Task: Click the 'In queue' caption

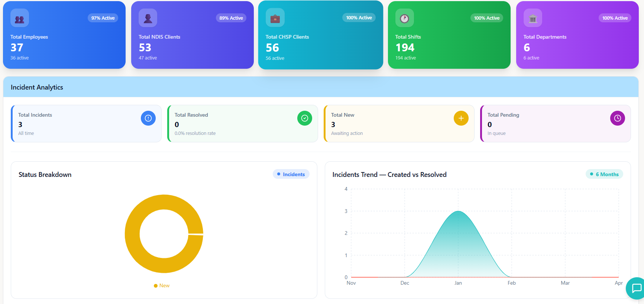Action: 496,133
